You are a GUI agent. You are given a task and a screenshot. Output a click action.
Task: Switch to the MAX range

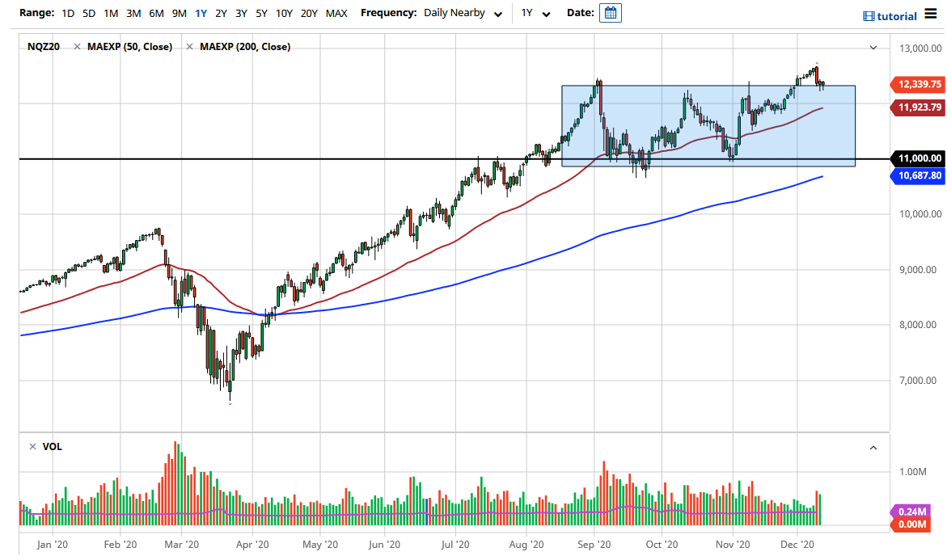coord(336,13)
